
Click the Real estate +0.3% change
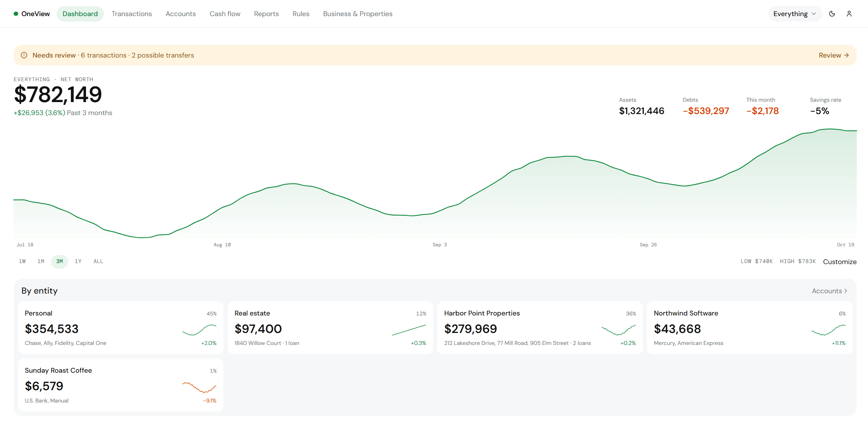click(x=418, y=343)
